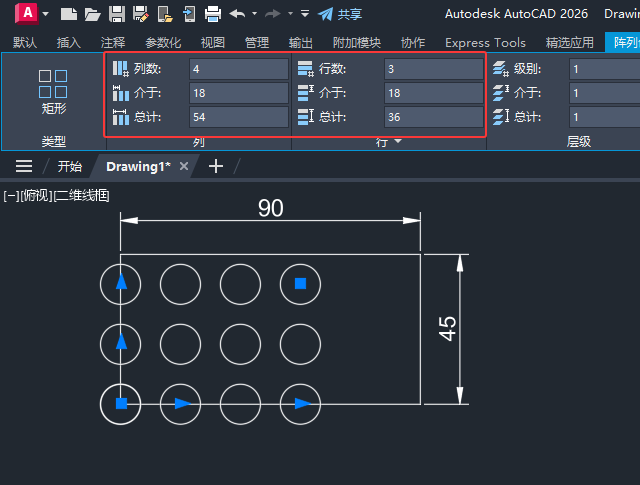640x485 pixels.
Task: Open the redo history dropdown
Action: tap(290, 13)
